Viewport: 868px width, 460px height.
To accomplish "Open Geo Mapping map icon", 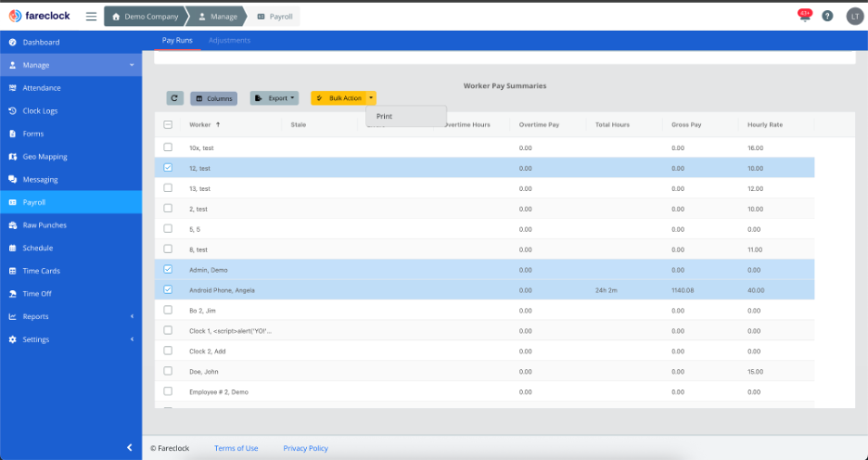I will [12, 157].
